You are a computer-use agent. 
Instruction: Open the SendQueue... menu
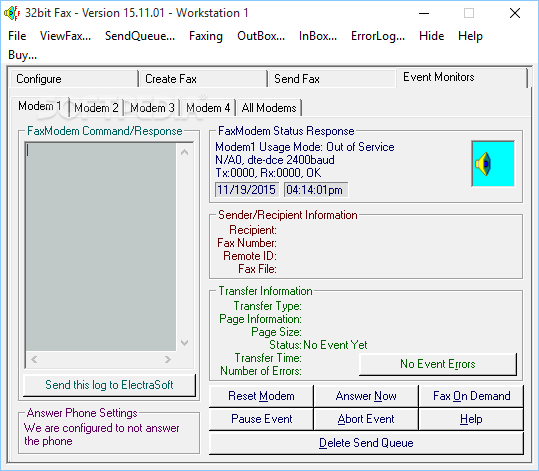tap(140, 36)
